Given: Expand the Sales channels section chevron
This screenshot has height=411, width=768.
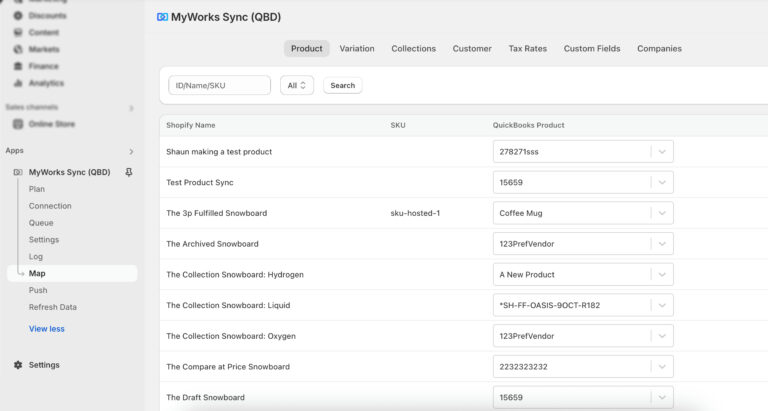Looking at the screenshot, I should point(131,108).
